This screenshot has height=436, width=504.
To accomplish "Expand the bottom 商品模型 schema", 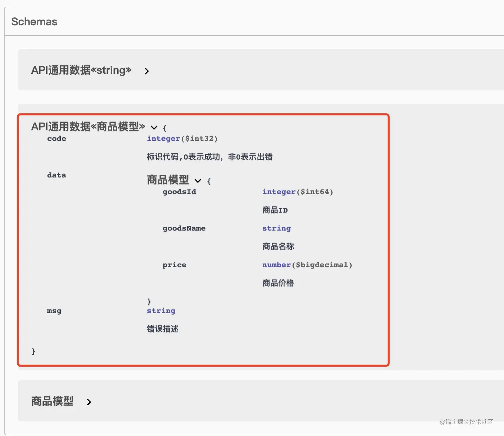I will click(89, 402).
